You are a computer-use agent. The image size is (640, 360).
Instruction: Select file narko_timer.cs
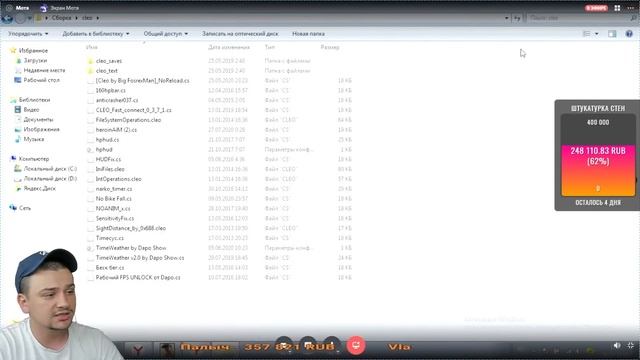click(114, 189)
